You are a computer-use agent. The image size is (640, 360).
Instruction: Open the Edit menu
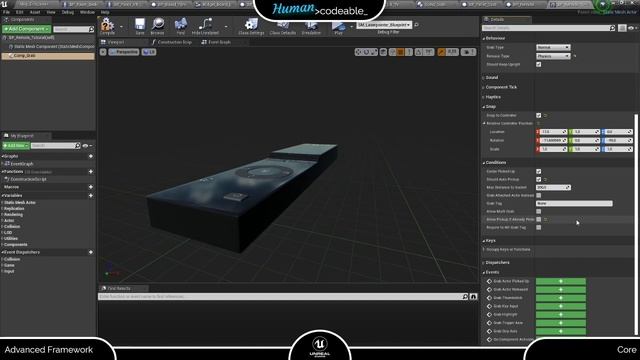19,12
